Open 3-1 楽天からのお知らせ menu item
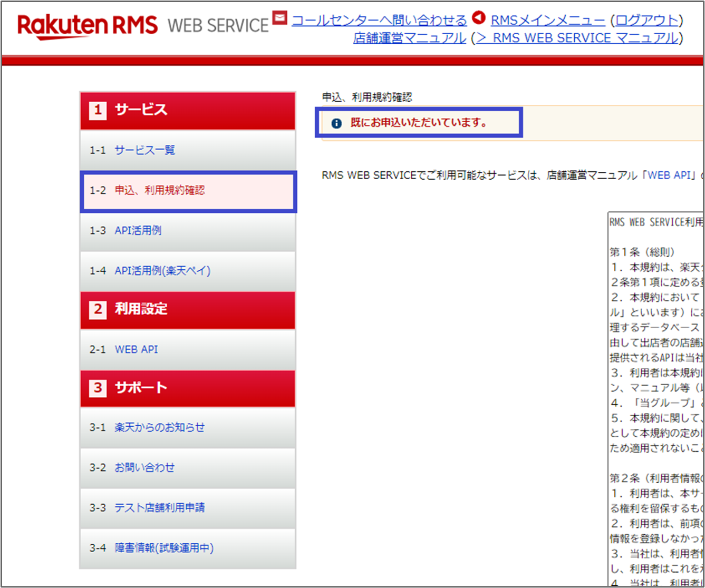The height and width of the screenshot is (588, 705). tap(188, 427)
